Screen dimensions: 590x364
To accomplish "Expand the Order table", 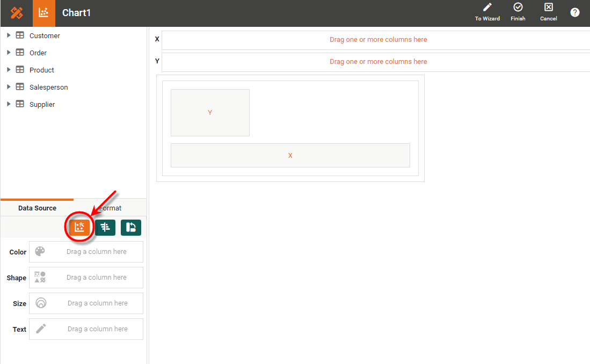I will (8, 53).
